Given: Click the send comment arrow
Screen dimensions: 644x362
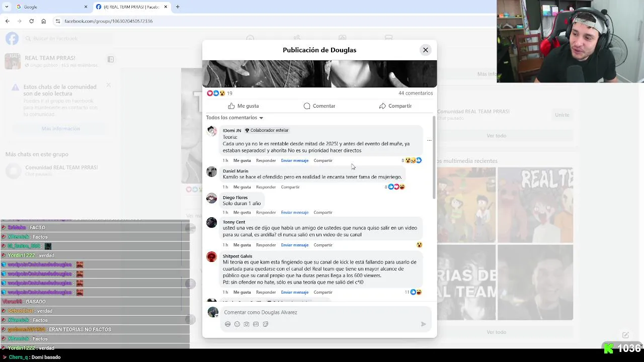Looking at the screenshot, I should [x=423, y=324].
